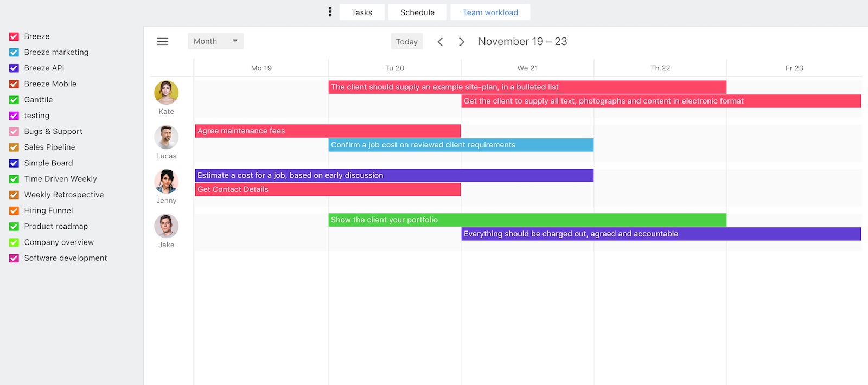
Task: Open the 'Agree maintenance fees' task
Action: pyautogui.click(x=328, y=131)
